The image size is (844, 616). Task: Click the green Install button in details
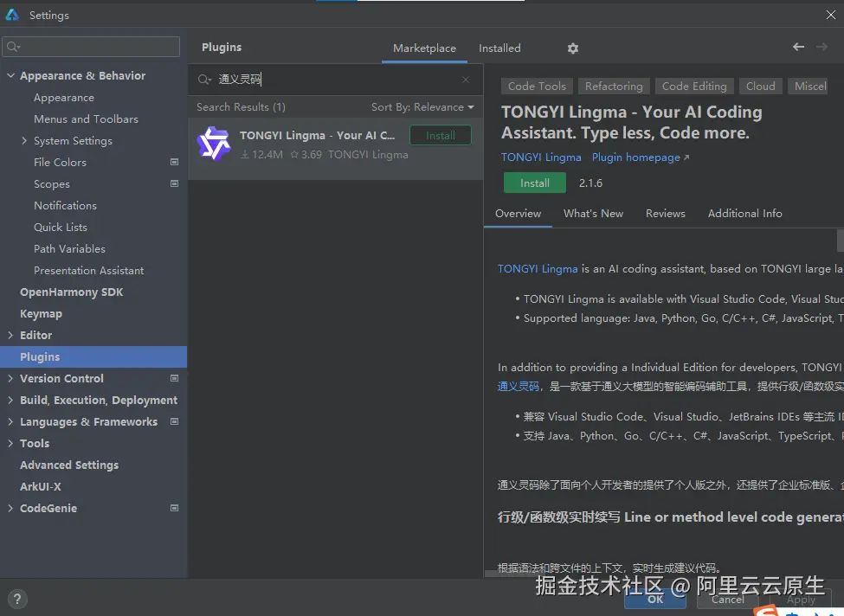pos(534,183)
